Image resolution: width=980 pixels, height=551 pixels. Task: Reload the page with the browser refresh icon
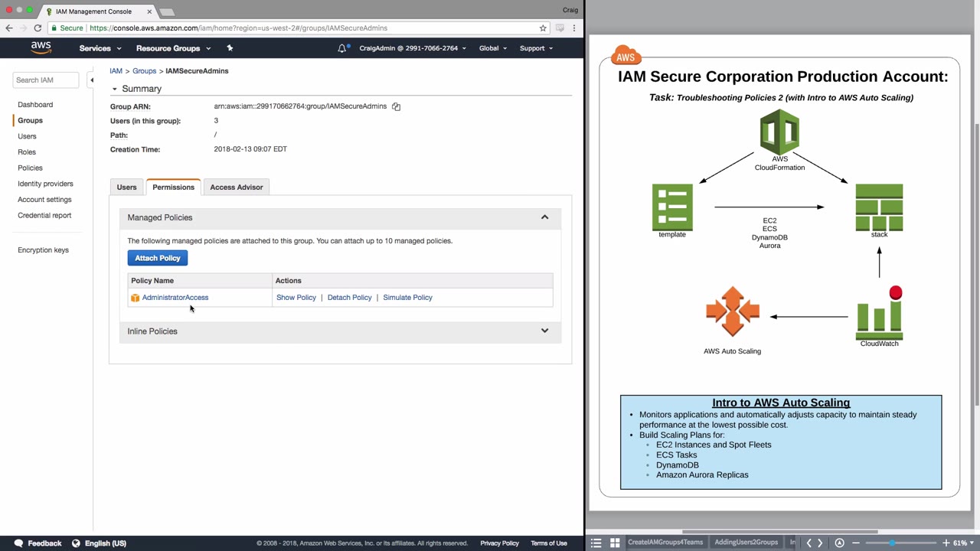pos(38,28)
